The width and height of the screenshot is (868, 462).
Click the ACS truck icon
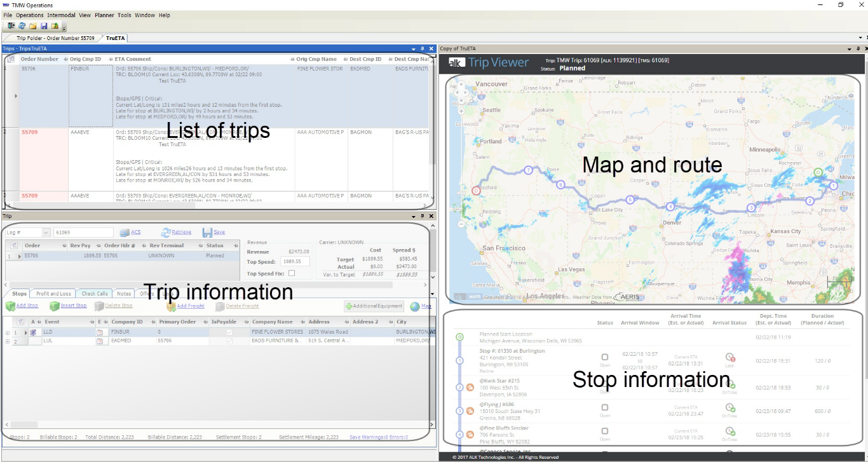click(125, 233)
